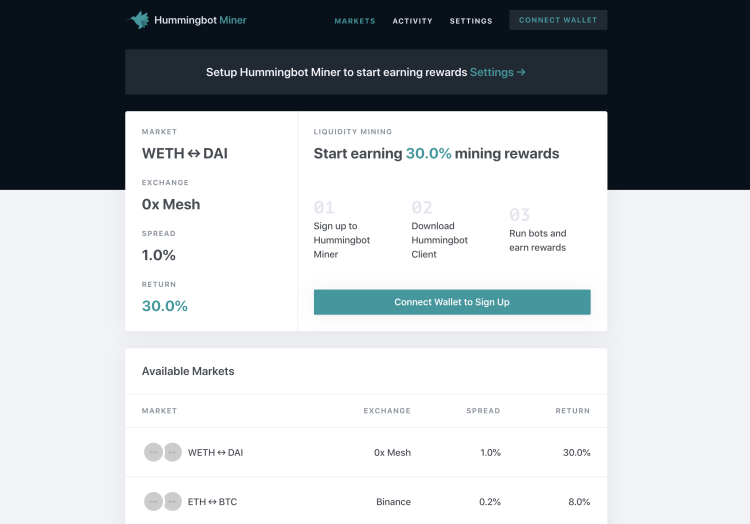Open the Markets tab

pyautogui.click(x=355, y=21)
